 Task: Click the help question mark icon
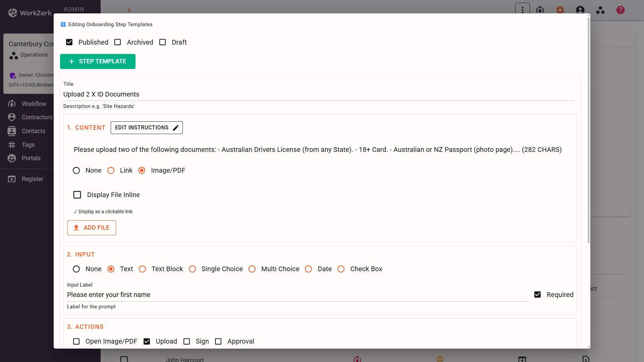620,10
